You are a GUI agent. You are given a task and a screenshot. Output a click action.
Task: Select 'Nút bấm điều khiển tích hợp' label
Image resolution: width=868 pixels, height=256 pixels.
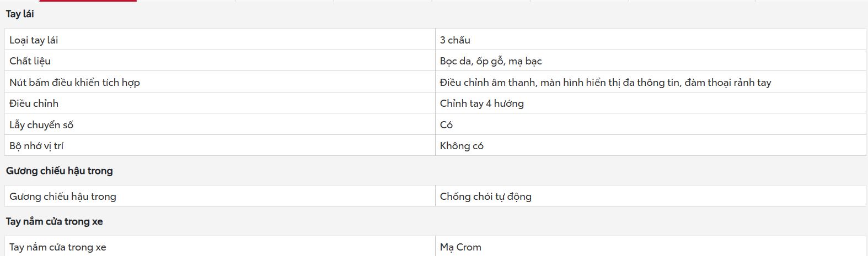[x=74, y=83]
